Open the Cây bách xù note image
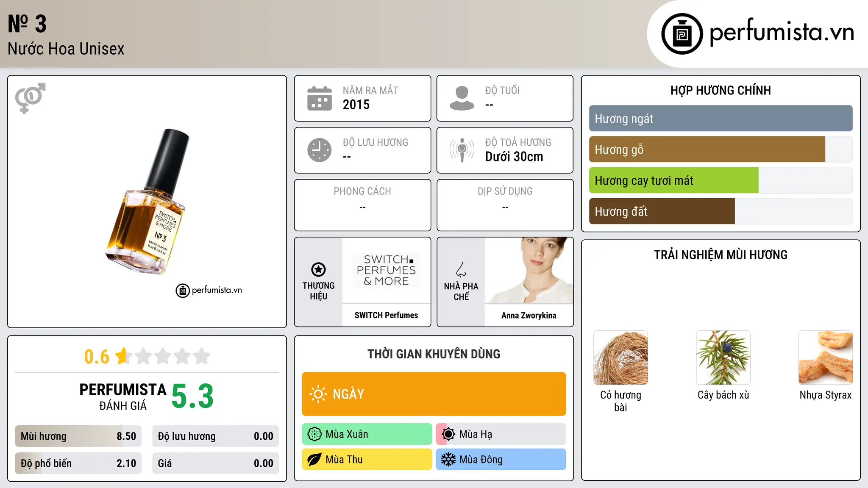868x488 pixels. (723, 358)
